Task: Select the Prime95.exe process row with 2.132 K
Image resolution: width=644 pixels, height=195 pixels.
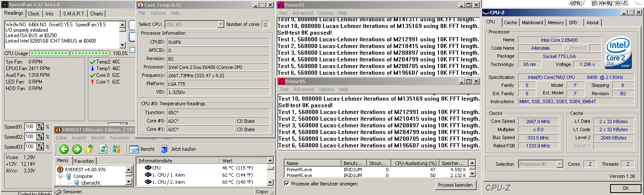Action: click(x=377, y=175)
